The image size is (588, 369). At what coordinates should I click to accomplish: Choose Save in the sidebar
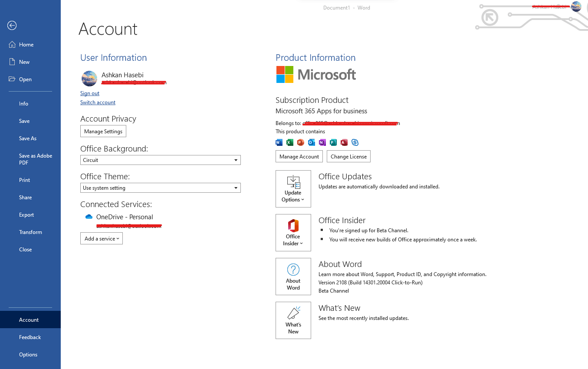pos(30,121)
